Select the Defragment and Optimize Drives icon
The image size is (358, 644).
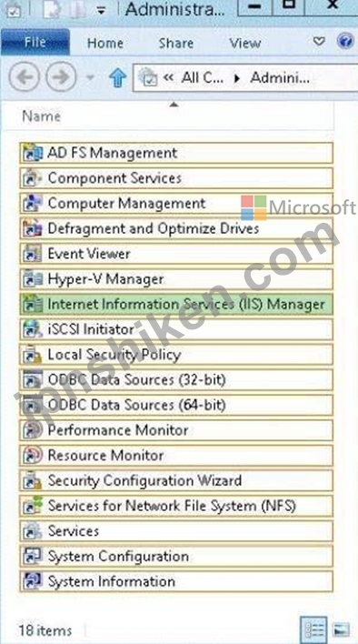(x=32, y=228)
